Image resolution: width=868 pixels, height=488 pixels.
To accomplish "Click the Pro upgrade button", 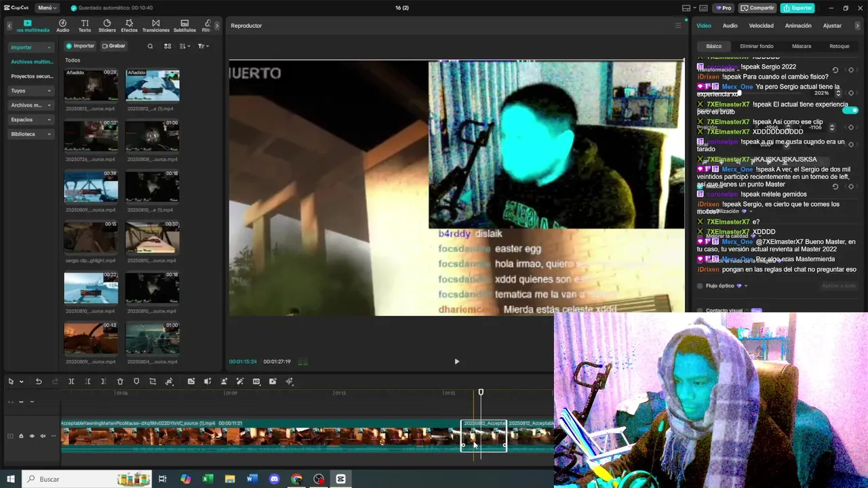I will click(x=723, y=8).
